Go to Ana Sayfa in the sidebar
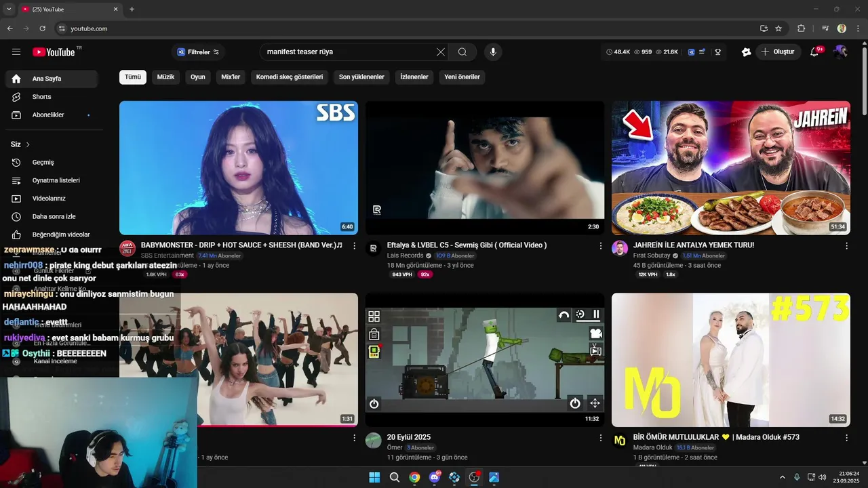The height and width of the screenshot is (488, 868). [52, 79]
